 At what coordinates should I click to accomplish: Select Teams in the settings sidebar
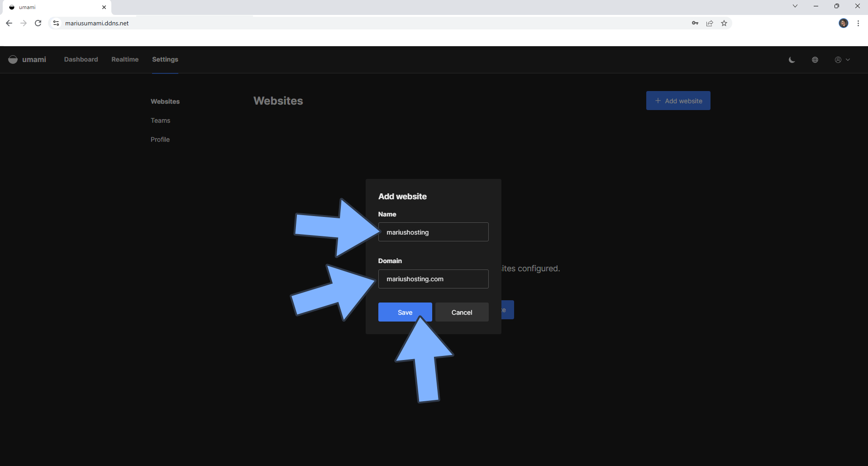pos(161,120)
